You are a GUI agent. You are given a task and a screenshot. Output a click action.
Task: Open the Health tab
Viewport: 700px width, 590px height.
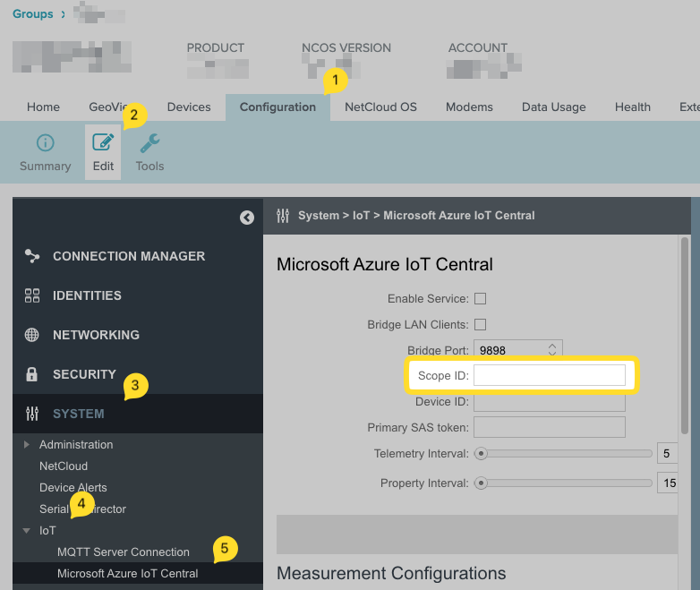coord(633,107)
